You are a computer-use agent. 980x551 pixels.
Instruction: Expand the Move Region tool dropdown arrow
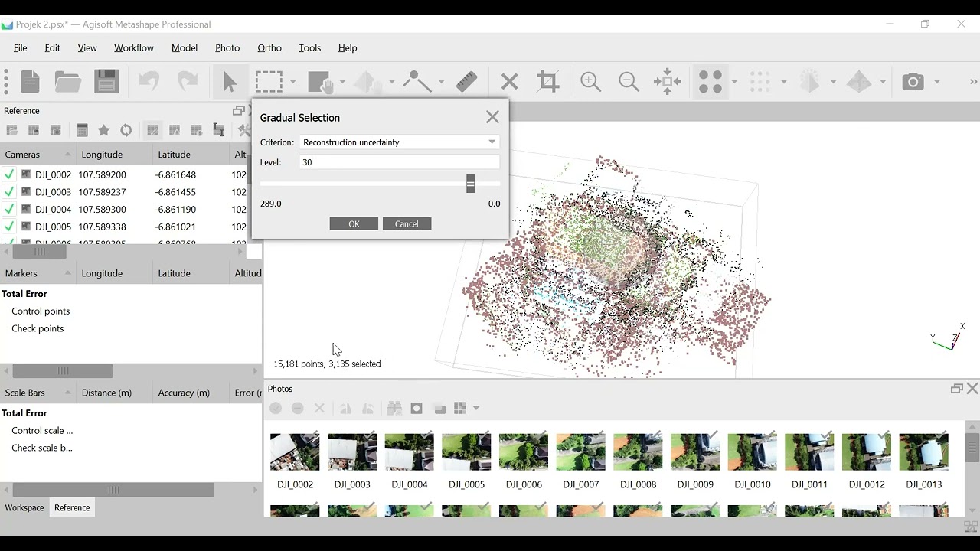pos(342,82)
